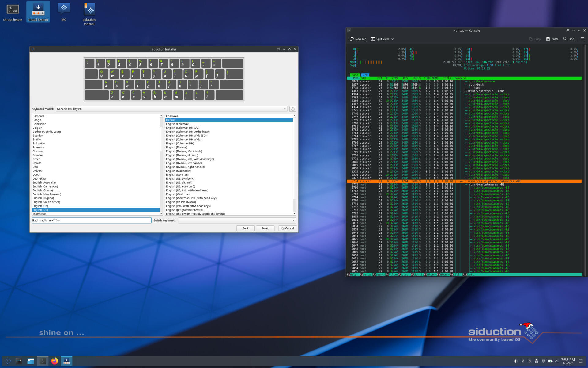Viewport: 588px width, 368px height.
Task: Switch to installer taskbar entry
Action: [x=66, y=361]
